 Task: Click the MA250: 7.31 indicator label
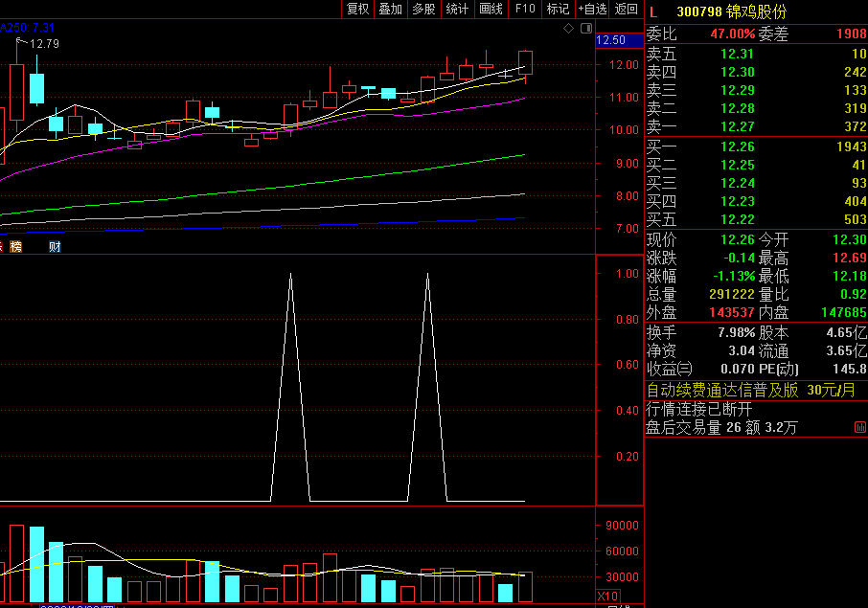[x=27, y=28]
